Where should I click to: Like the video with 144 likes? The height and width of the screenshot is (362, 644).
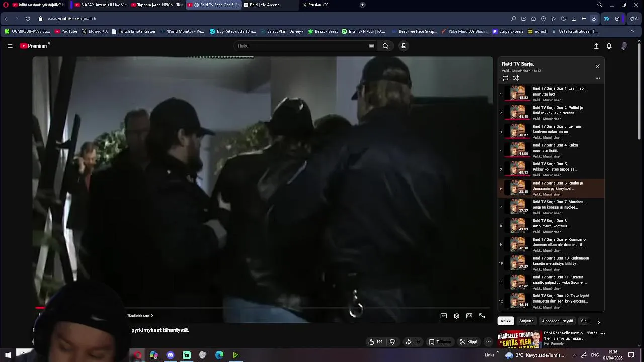[x=375, y=342]
